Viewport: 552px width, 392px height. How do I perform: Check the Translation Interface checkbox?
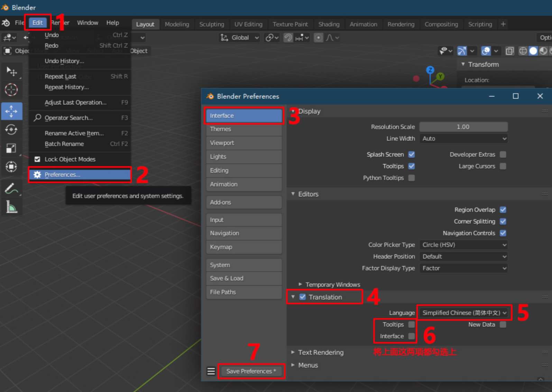pyautogui.click(x=412, y=336)
